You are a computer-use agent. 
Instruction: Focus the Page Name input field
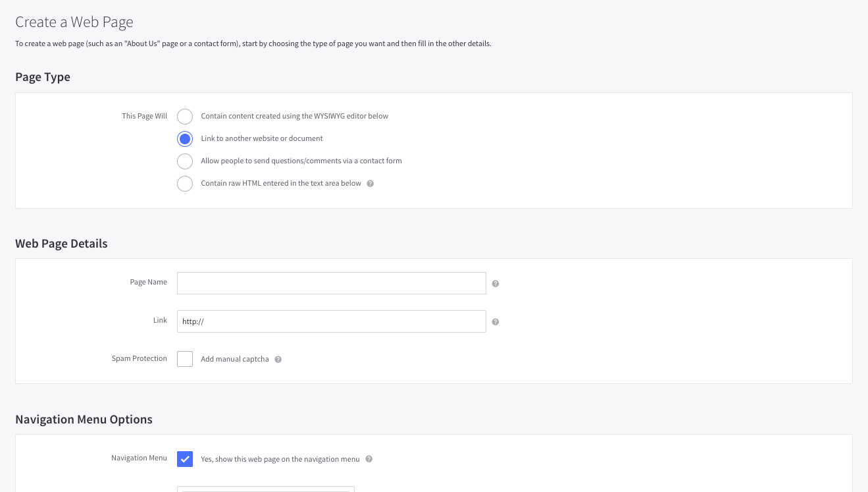pos(332,283)
